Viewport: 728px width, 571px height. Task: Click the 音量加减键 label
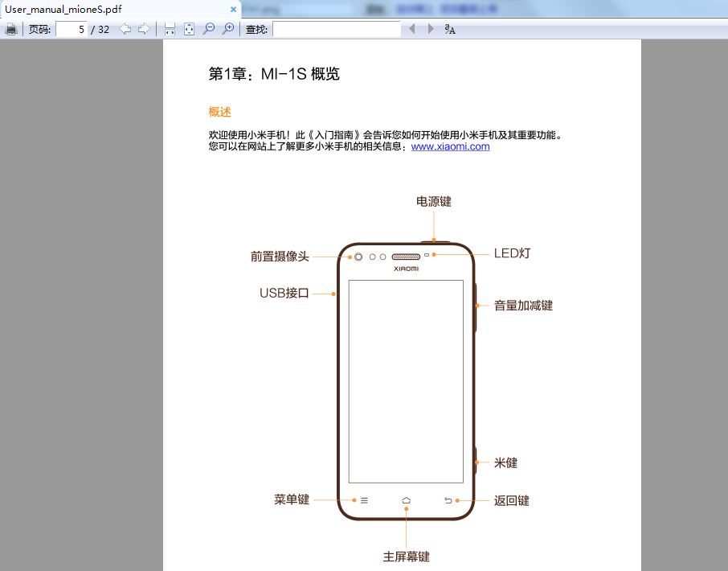click(523, 306)
